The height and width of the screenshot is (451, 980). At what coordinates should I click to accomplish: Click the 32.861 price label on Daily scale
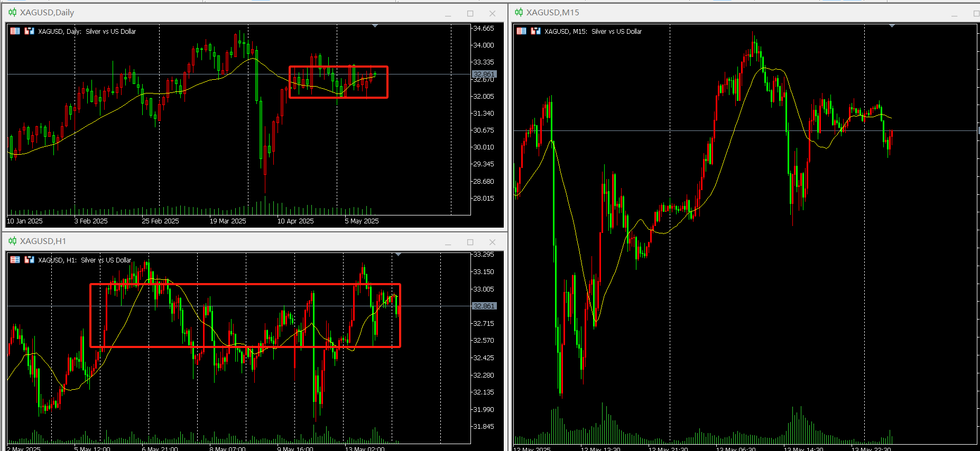point(484,74)
